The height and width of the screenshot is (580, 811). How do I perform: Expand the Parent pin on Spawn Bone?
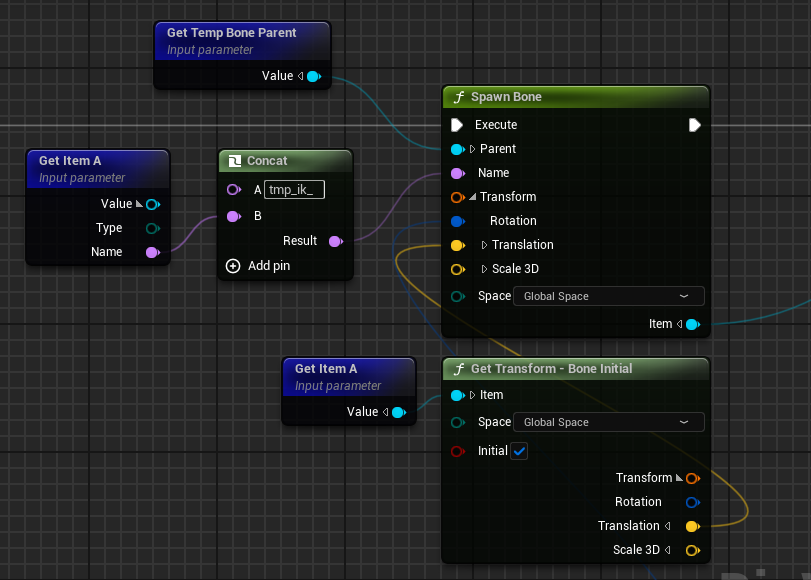pyautogui.click(x=472, y=149)
